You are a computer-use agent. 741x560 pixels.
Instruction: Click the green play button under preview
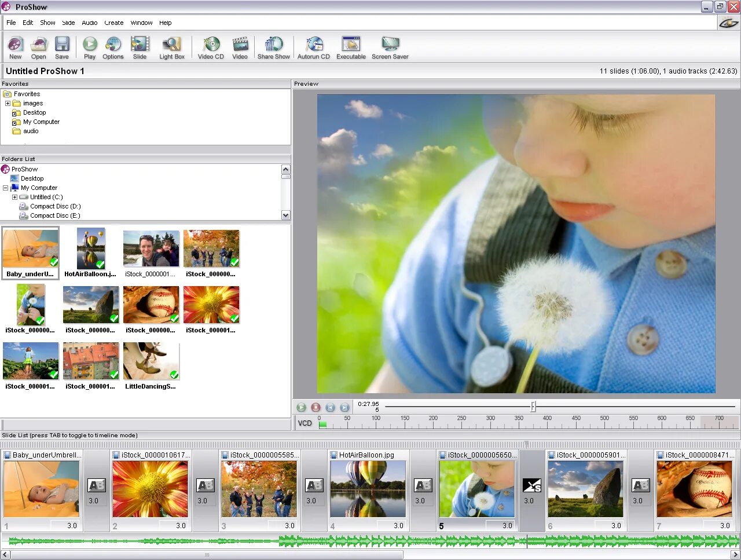[x=301, y=408]
